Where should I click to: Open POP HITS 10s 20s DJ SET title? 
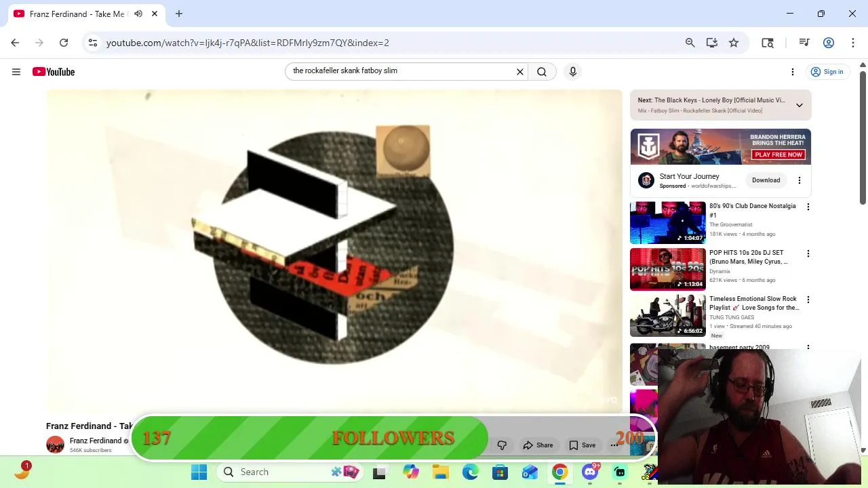tap(749, 257)
